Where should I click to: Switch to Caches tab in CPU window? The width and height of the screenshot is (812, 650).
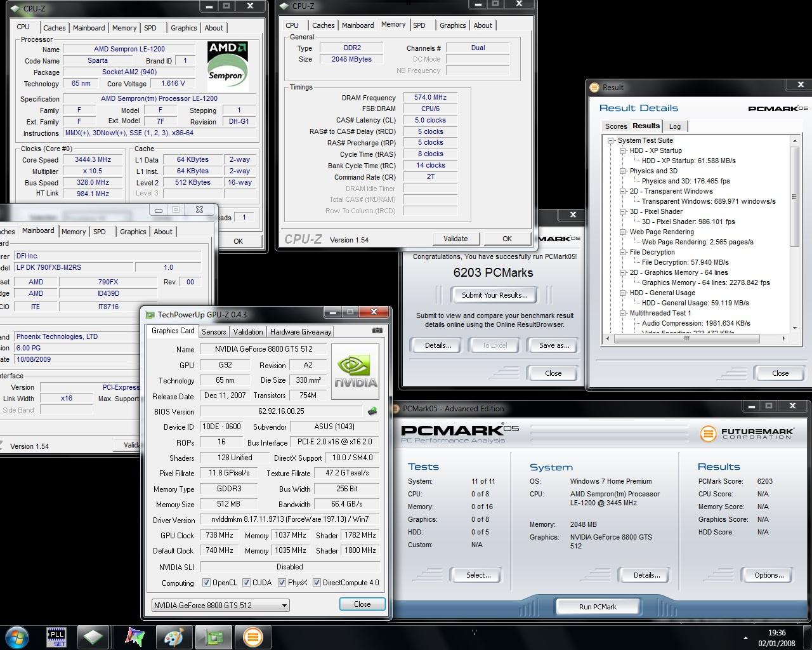pos(54,28)
